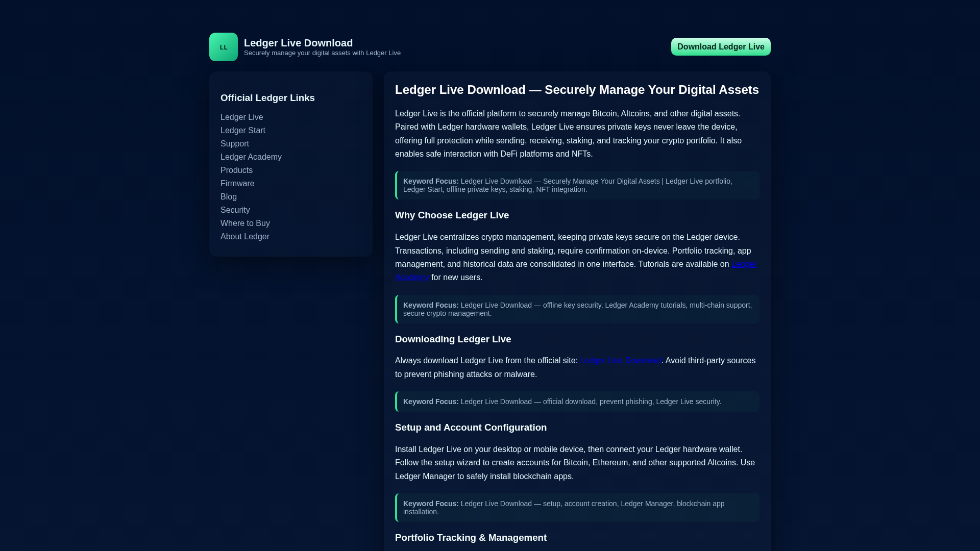Click the 'Why Choose Ledger Live' heading
980x551 pixels.
pyautogui.click(x=452, y=215)
